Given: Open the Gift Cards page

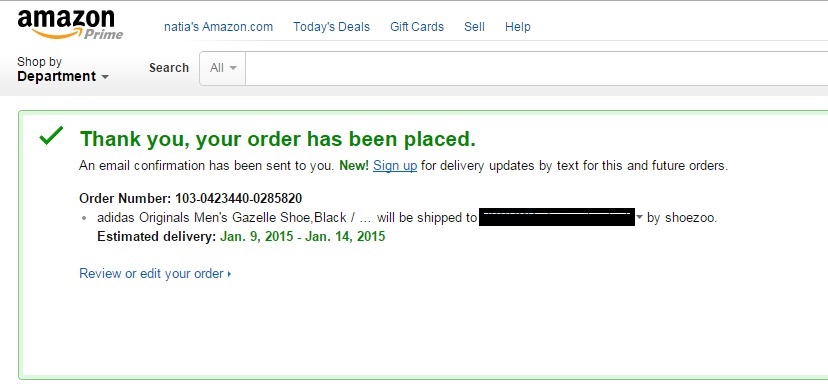Looking at the screenshot, I should [417, 26].
